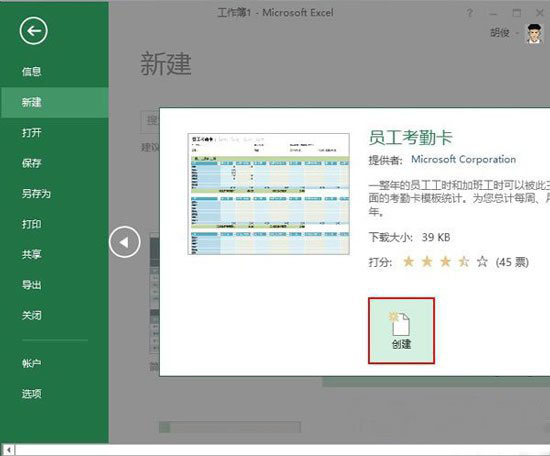This screenshot has width=550, height=456.
Task: Click the help question mark icon
Action: tap(469, 13)
